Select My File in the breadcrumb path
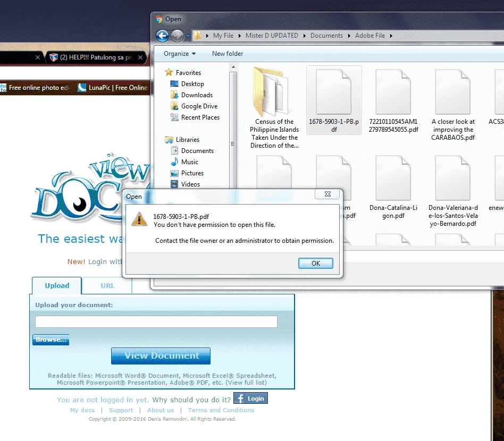The image size is (504, 441). tap(223, 36)
